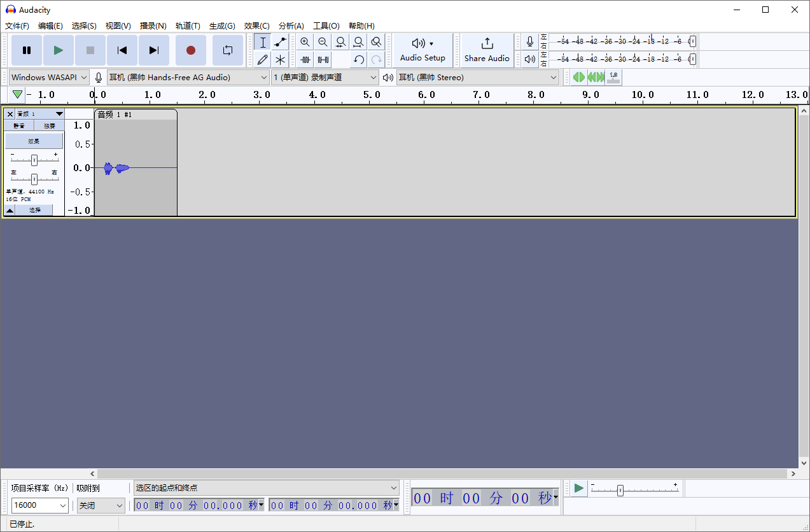
Task: Fit selection to width zoom icon
Action: [x=341, y=42]
